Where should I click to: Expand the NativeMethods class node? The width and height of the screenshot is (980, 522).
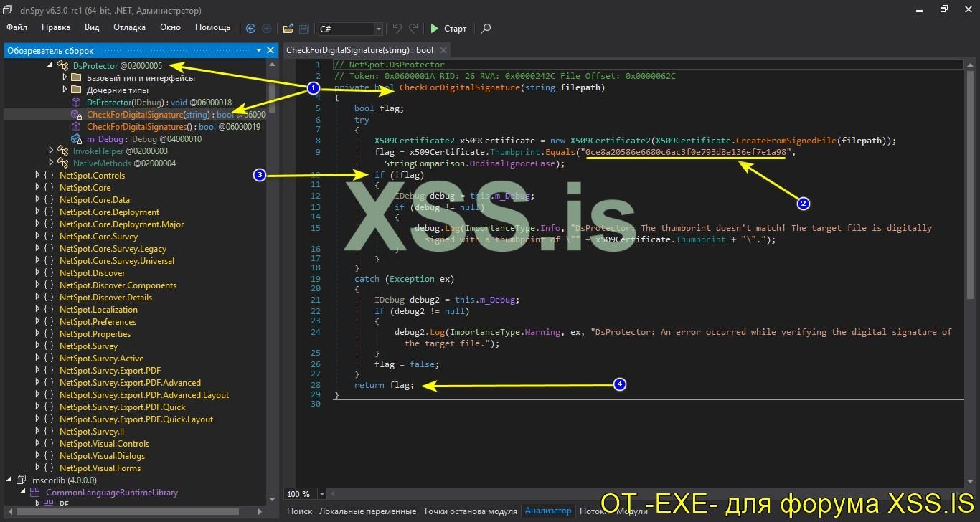tap(51, 163)
